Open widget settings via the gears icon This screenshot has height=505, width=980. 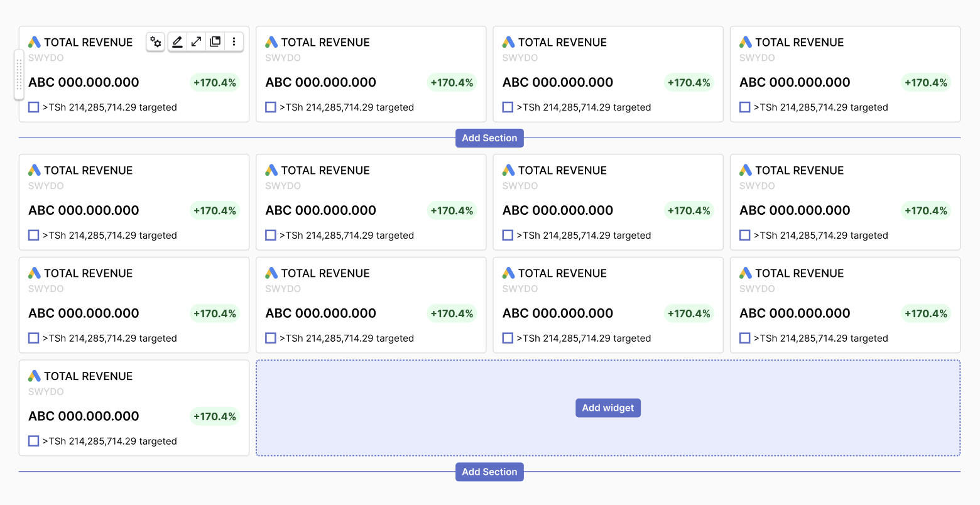point(156,42)
